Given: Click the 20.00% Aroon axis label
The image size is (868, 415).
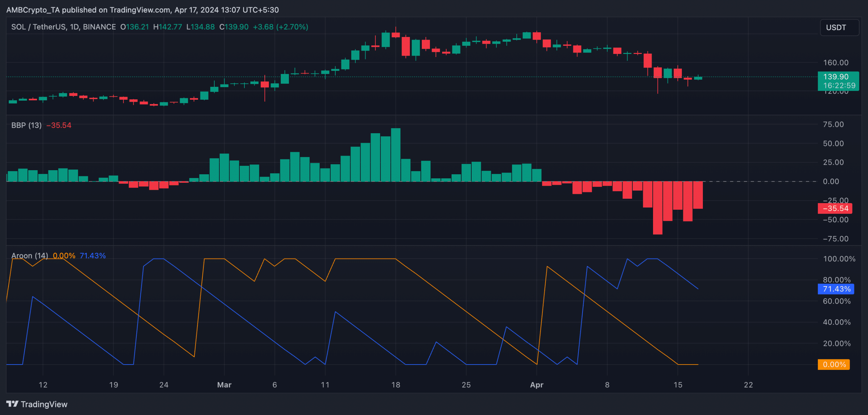Looking at the screenshot, I should 837,343.
